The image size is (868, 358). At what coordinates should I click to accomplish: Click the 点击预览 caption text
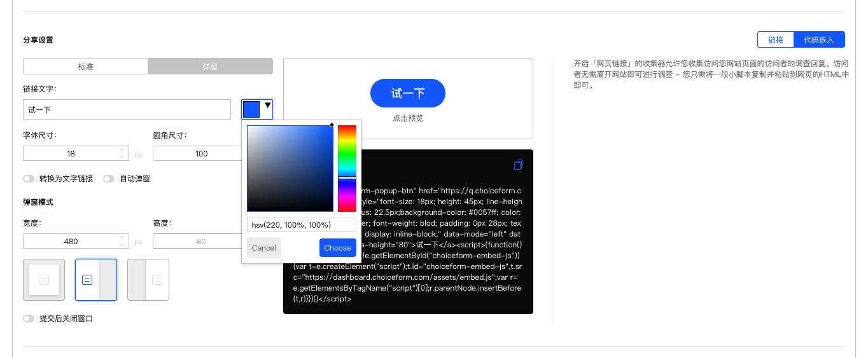tap(408, 118)
